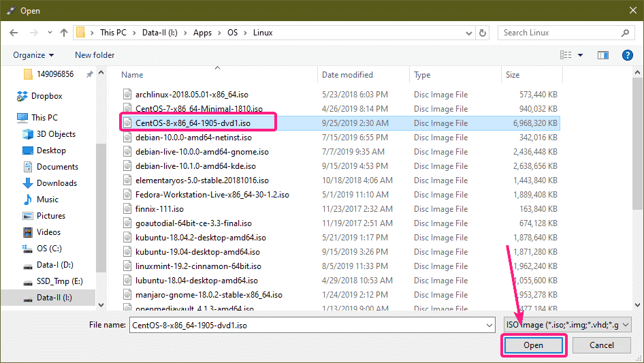Click the New folder toolbar item
The image size is (644, 363).
[95, 55]
